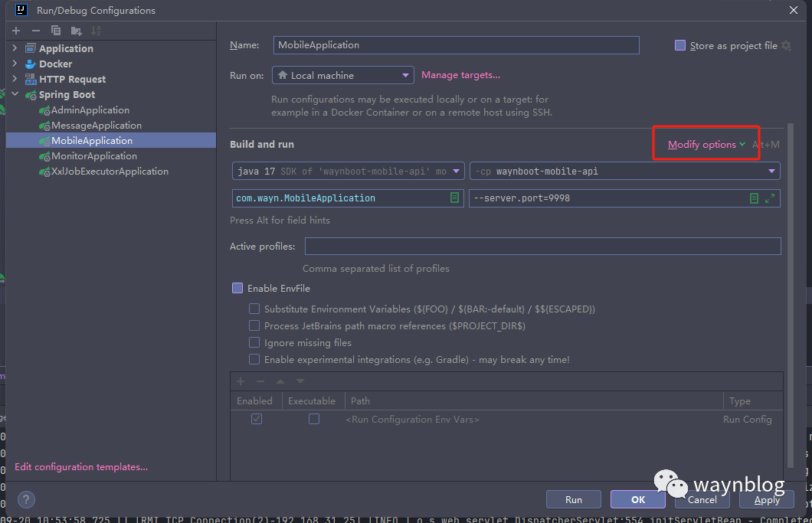
Task: Open the Modify options dropdown
Action: [x=706, y=145]
